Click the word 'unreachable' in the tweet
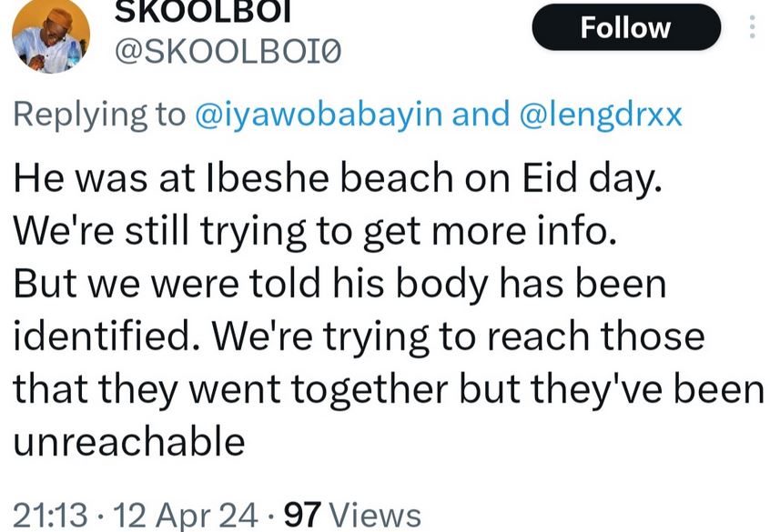The width and height of the screenshot is (770, 532). click(129, 442)
